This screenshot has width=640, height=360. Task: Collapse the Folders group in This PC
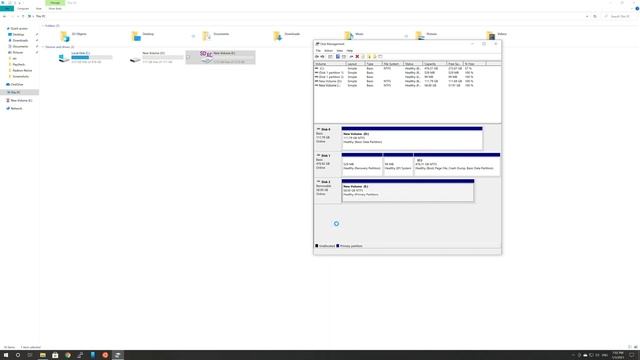43,26
